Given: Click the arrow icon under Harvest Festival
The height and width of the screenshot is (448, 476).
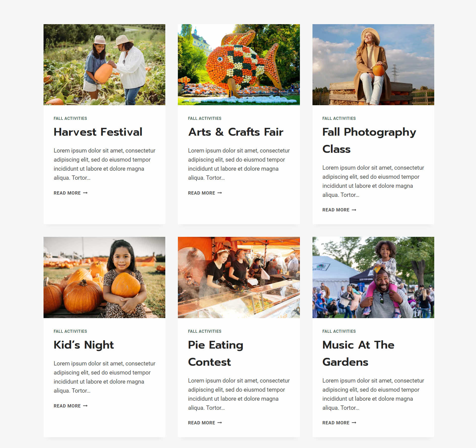Looking at the screenshot, I should point(85,193).
